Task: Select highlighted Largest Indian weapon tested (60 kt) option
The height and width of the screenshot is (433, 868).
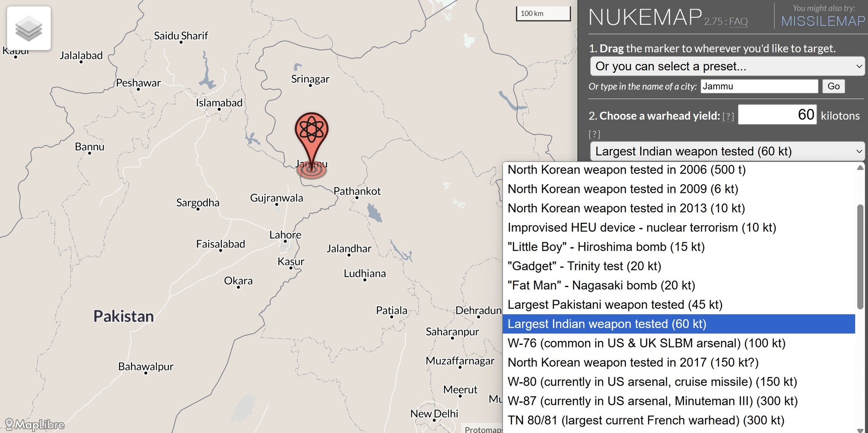Action: pos(679,324)
